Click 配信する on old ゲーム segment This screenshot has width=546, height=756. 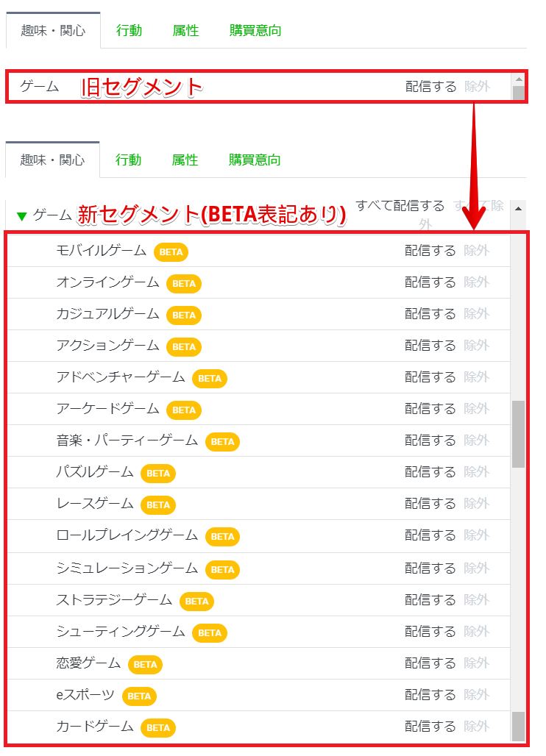[x=430, y=87]
